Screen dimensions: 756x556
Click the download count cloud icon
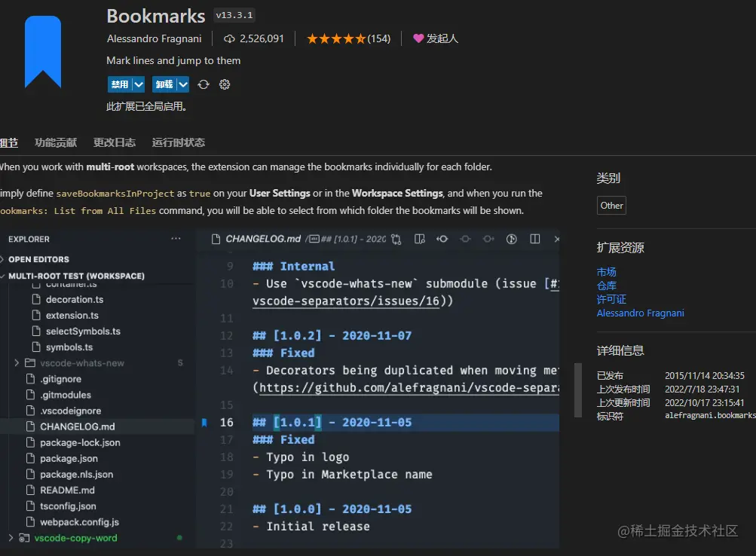point(229,38)
